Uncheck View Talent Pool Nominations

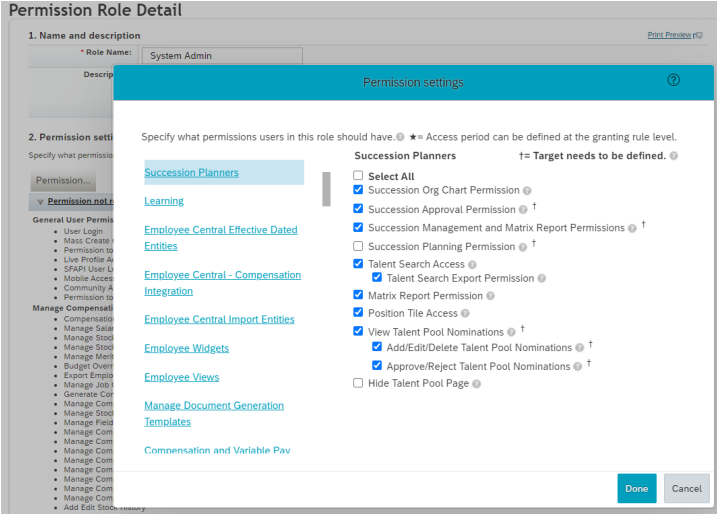358,331
